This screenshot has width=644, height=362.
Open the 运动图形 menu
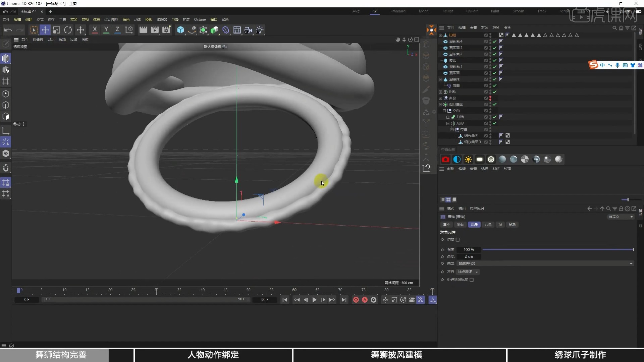(x=111, y=20)
